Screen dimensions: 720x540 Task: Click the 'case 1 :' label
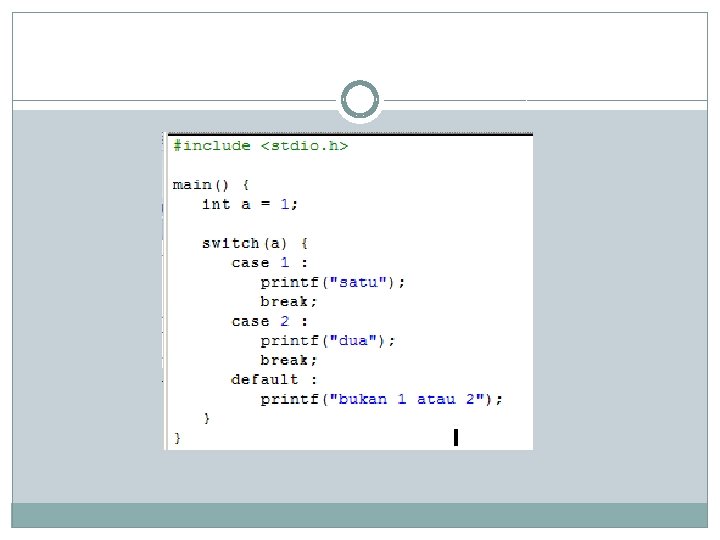[270, 263]
